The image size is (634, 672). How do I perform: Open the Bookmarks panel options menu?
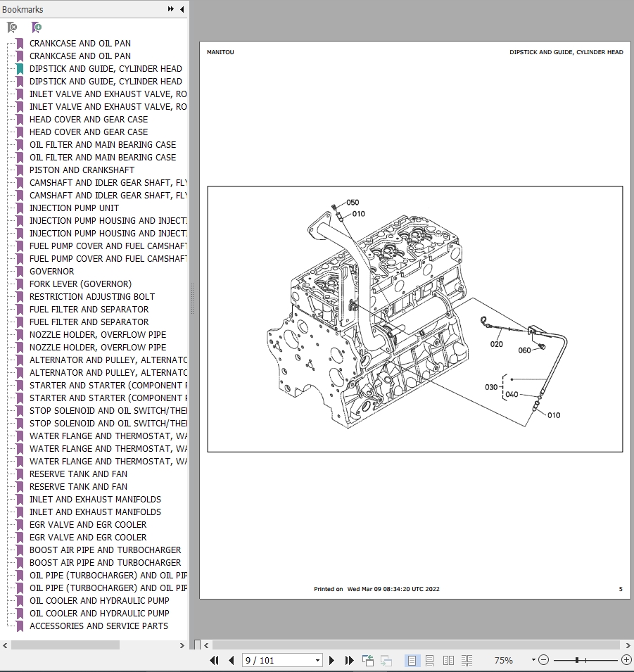pyautogui.click(x=170, y=9)
